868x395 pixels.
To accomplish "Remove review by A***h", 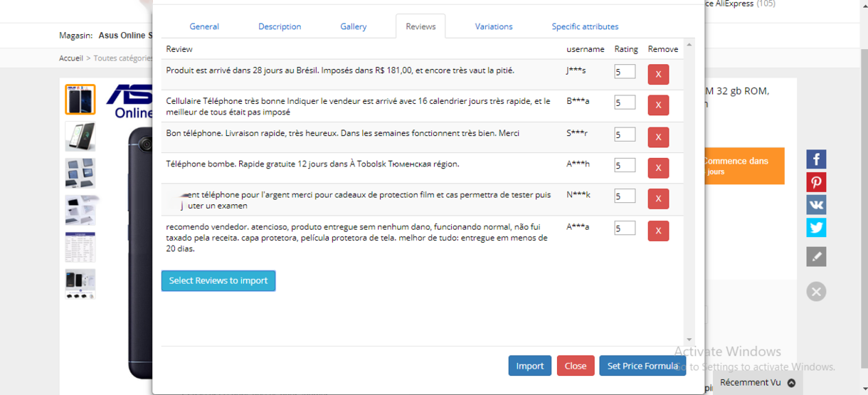I will [x=658, y=168].
